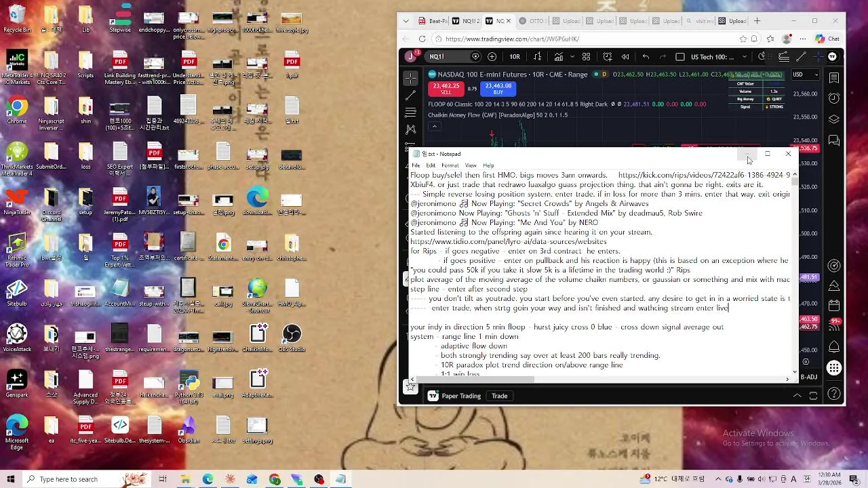Open the help question mark in TradingView

pyautogui.click(x=834, y=394)
